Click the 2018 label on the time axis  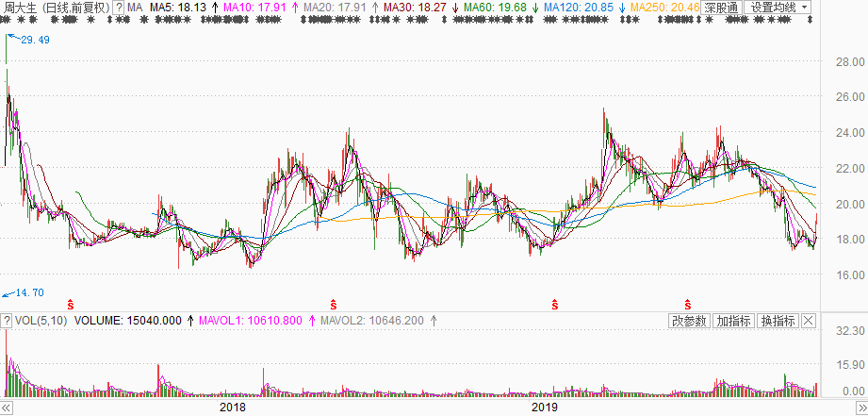click(233, 408)
